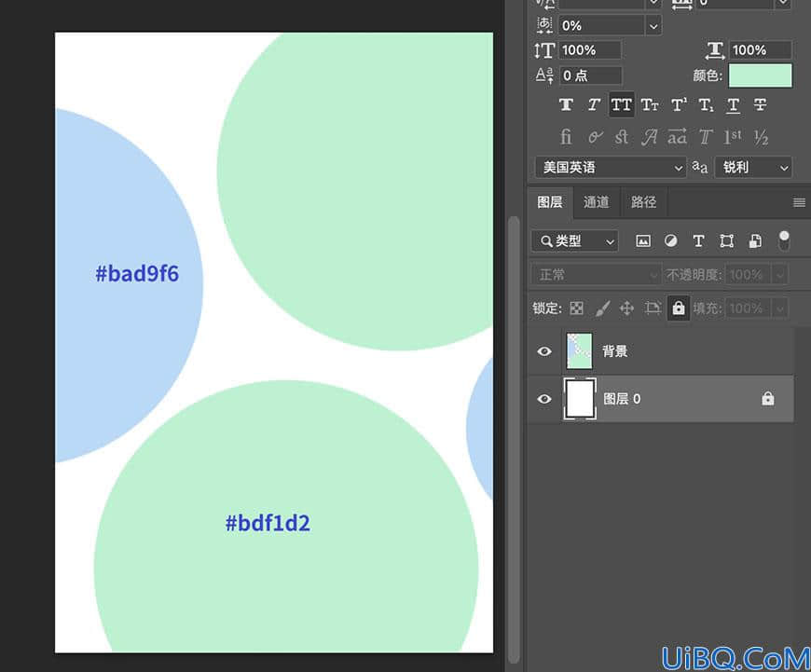811x672 pixels.
Task: Toggle layer filtering switch
Action: 784,241
